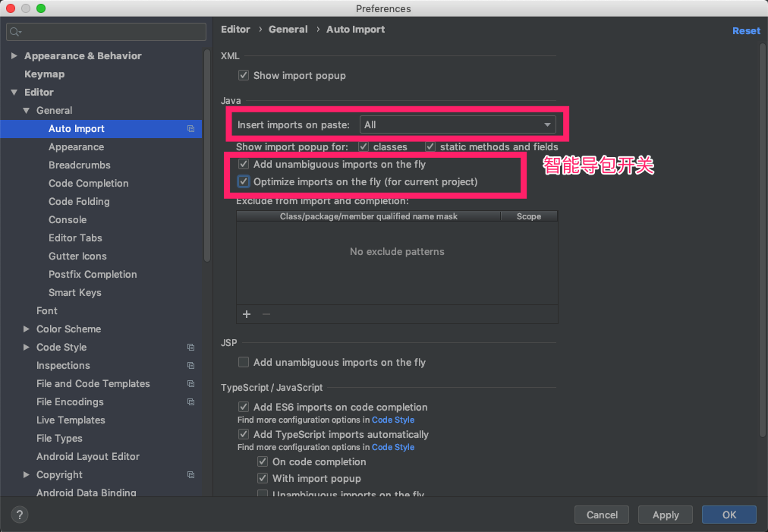This screenshot has height=532, width=768.
Task: Open help with the question mark button
Action: coord(20,515)
